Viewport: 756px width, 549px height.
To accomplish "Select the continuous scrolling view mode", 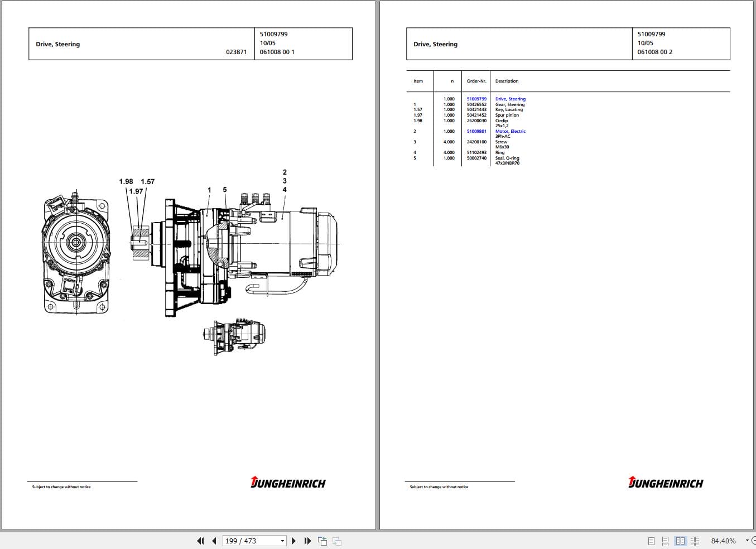I will (665, 541).
